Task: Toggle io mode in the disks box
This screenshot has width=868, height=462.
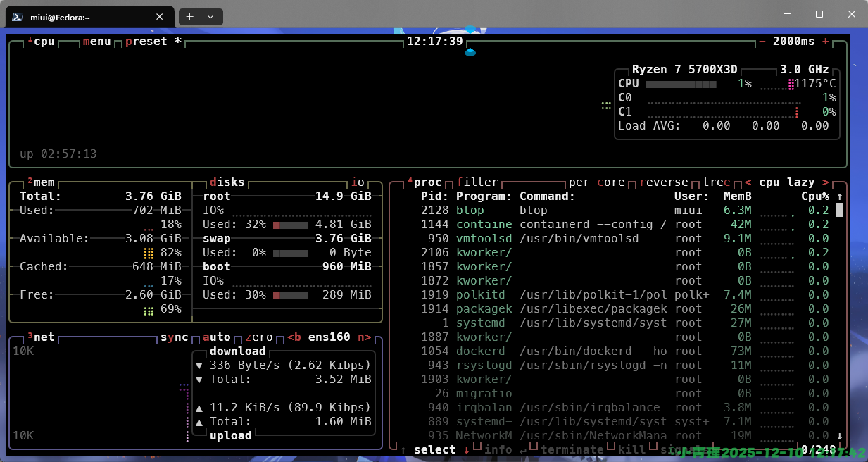Action: (358, 182)
